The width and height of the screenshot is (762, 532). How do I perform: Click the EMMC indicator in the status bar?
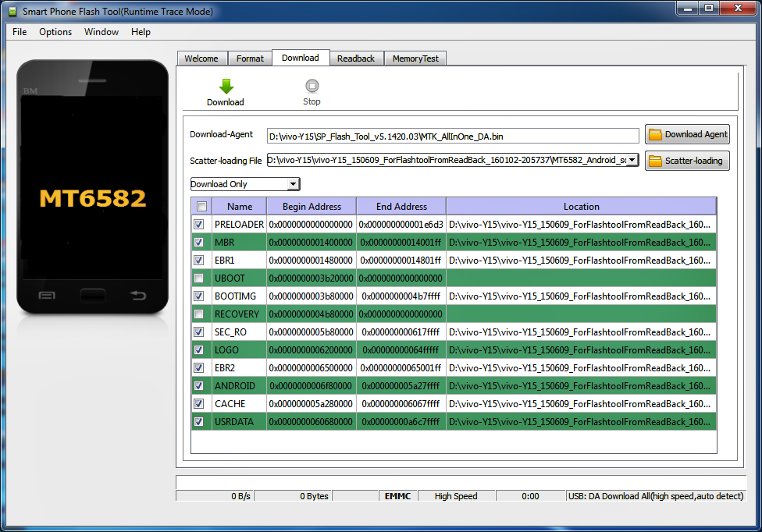pyautogui.click(x=398, y=495)
